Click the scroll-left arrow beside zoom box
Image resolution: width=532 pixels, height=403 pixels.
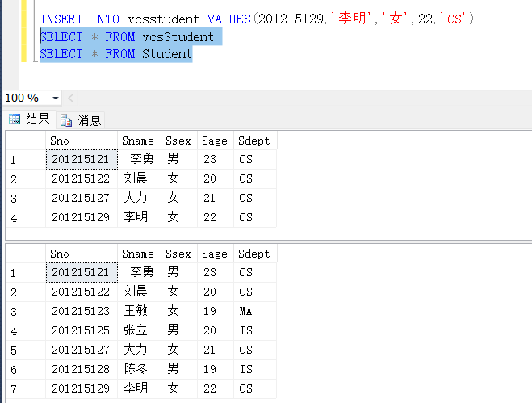[x=71, y=98]
